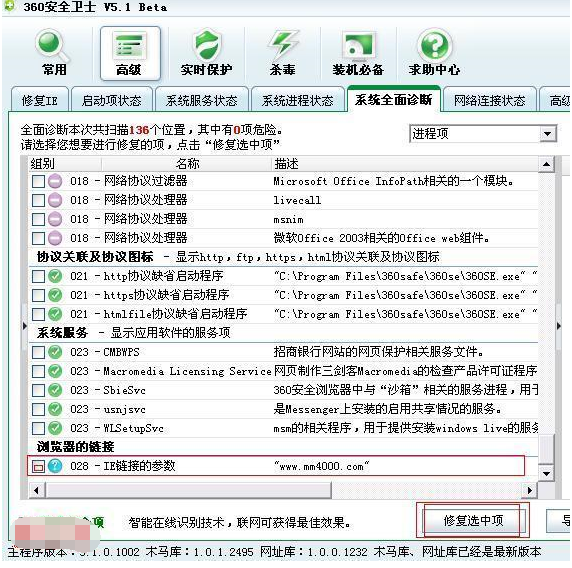The width and height of the screenshot is (572, 568).
Task: Click the 名称 column header
Action: click(187, 164)
